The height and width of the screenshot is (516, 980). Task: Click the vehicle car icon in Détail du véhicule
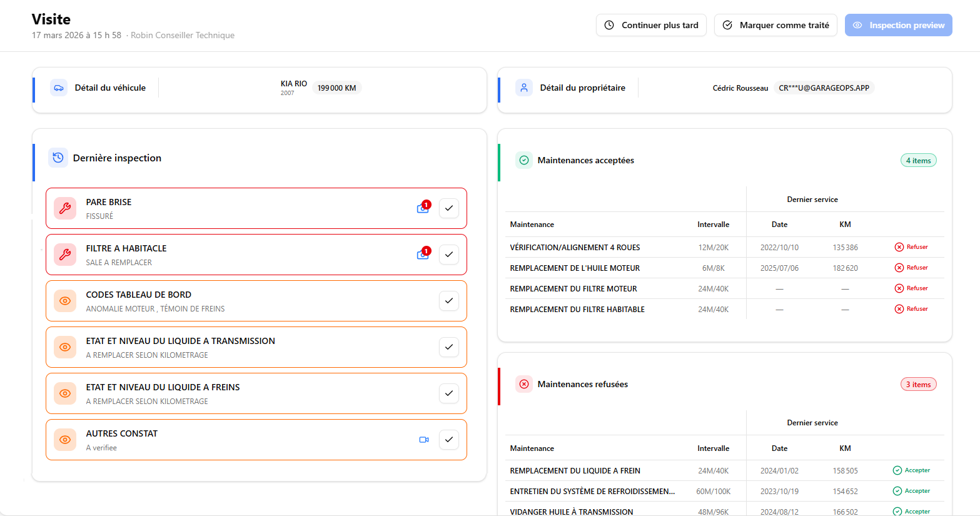[59, 88]
